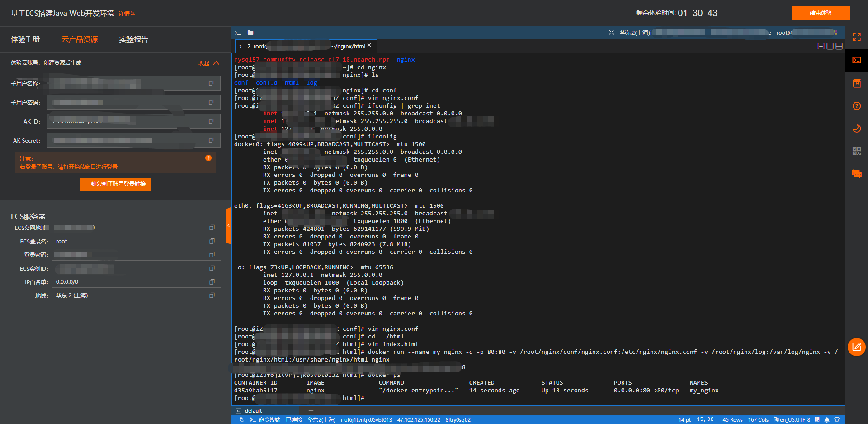Toggle fullscreen via orange corner brackets icon
This screenshot has height=424, width=868.
coord(857,37)
